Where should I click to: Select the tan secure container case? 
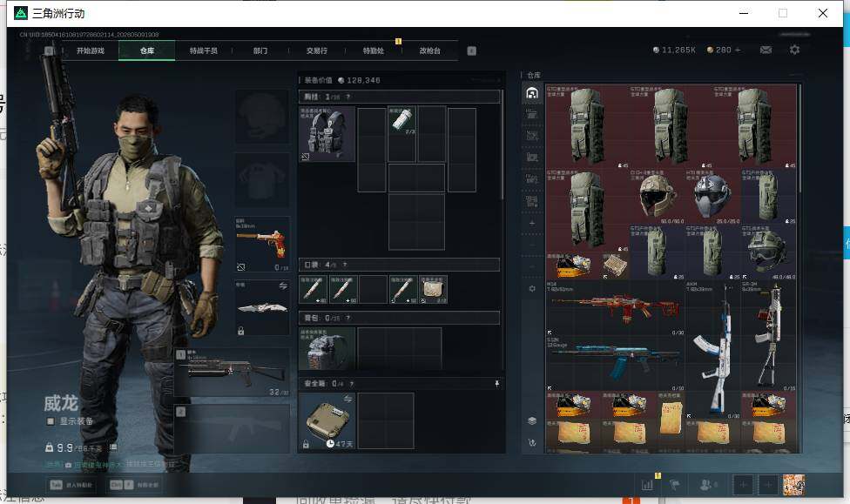click(327, 421)
